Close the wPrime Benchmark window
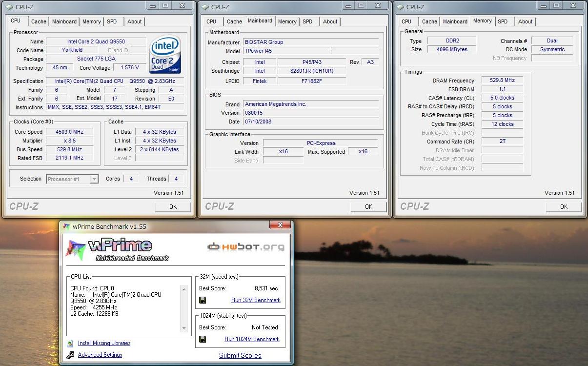This screenshot has height=366, width=588. pyautogui.click(x=280, y=225)
